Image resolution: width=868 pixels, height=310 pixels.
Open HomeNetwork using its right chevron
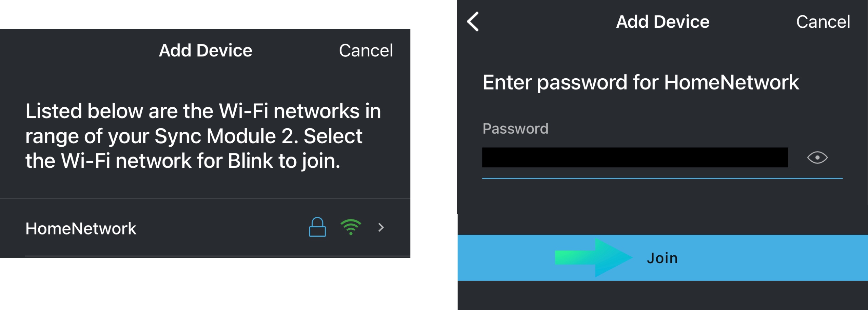(381, 228)
